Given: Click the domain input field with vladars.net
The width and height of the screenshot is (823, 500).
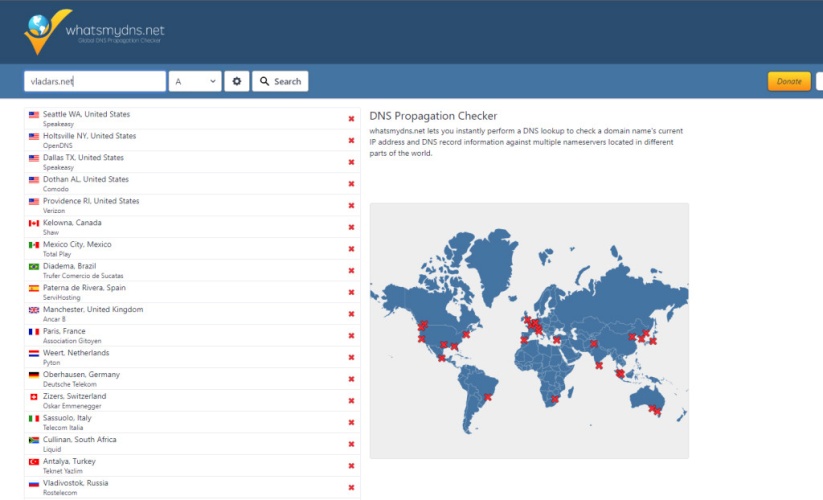Looking at the screenshot, I should 95,81.
